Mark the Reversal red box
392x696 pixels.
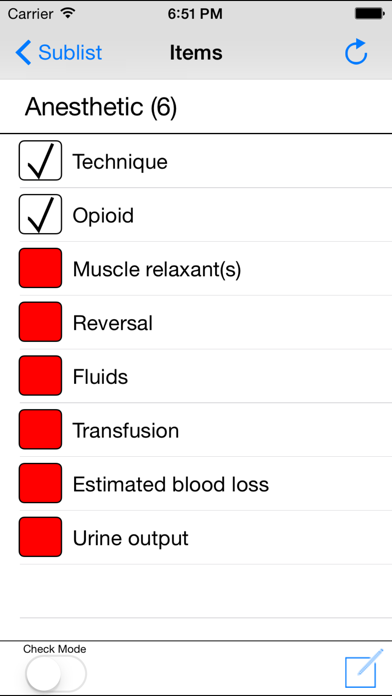coord(40,322)
